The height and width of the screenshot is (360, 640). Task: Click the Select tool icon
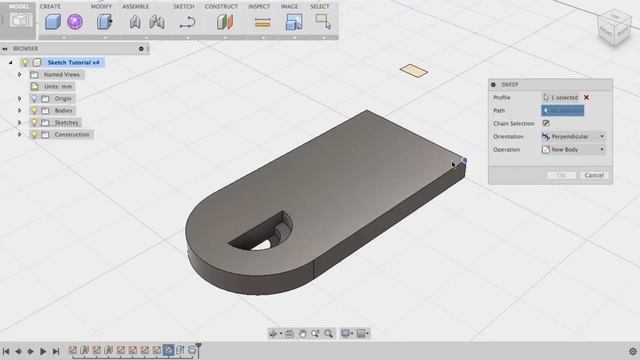(x=323, y=22)
